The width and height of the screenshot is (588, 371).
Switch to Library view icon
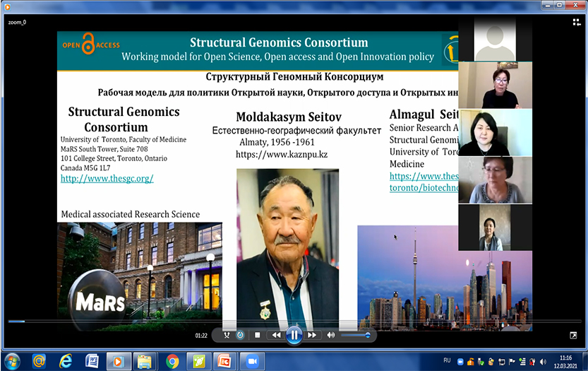click(x=577, y=23)
